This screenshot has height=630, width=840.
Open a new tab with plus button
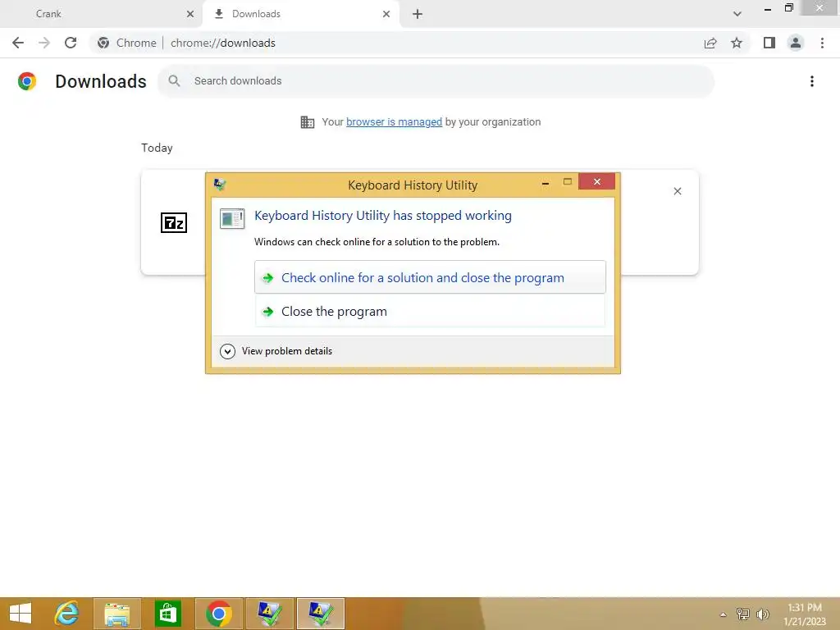coord(418,14)
